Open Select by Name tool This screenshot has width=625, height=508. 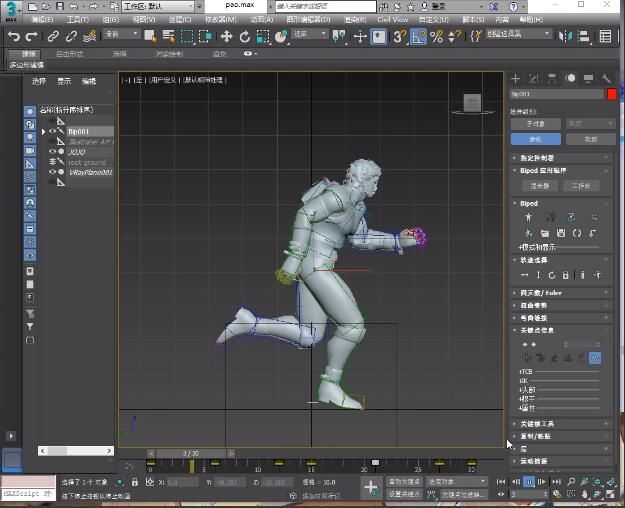coord(169,37)
